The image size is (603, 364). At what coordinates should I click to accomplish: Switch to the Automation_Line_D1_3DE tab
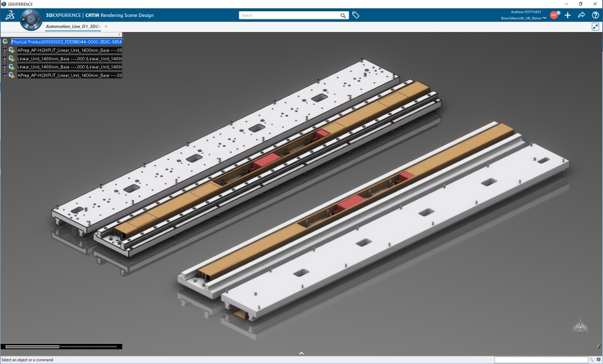(73, 26)
